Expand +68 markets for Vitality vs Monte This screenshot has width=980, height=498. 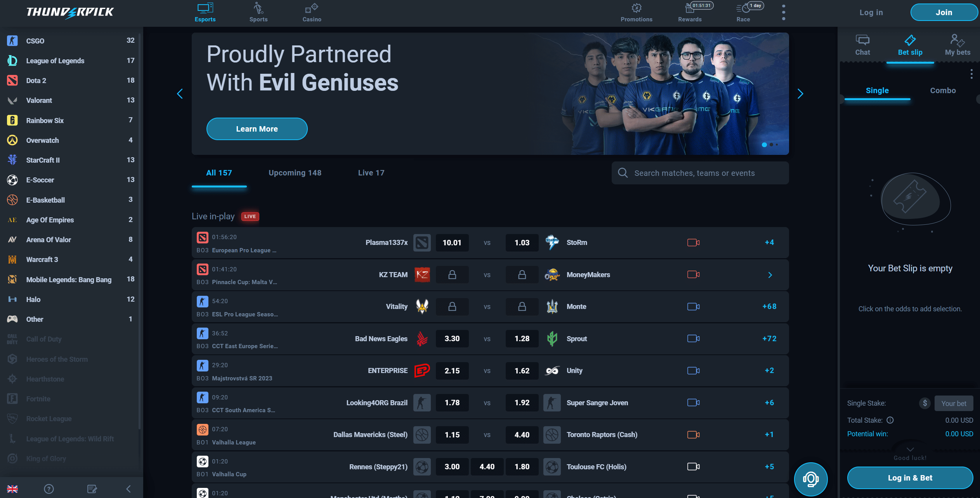(x=769, y=307)
